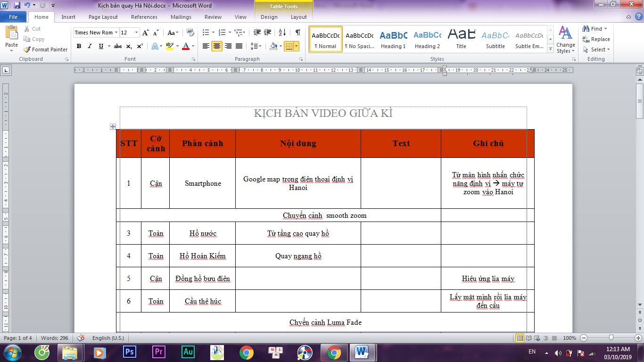Toggle bold formatting

[x=79, y=46]
